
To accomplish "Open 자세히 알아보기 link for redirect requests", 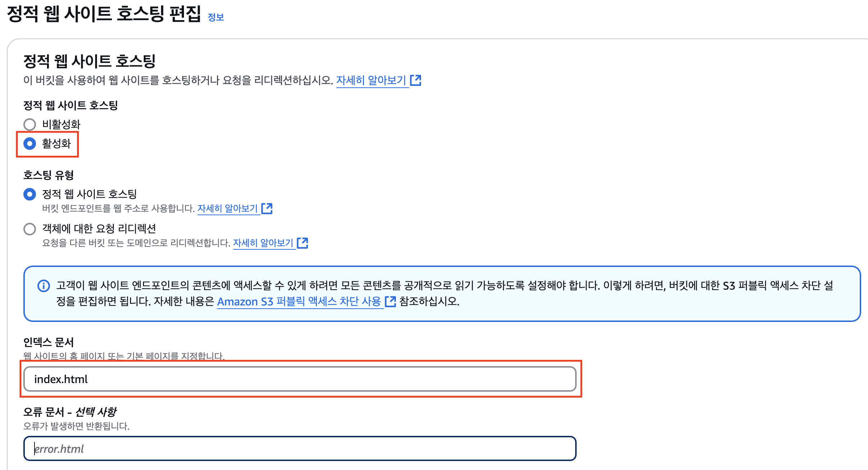I will 263,243.
